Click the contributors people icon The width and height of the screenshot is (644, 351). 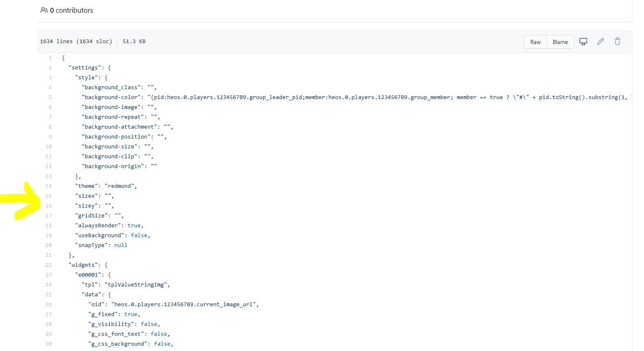coord(44,10)
